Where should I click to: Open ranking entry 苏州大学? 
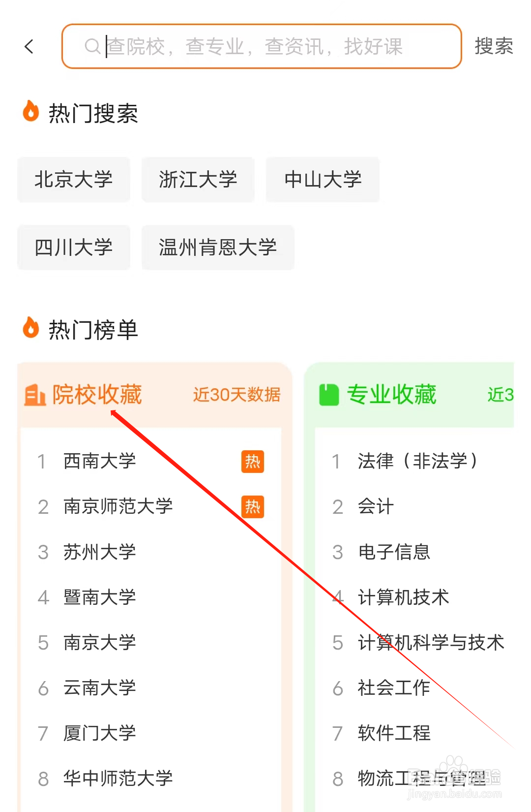pyautogui.click(x=100, y=552)
